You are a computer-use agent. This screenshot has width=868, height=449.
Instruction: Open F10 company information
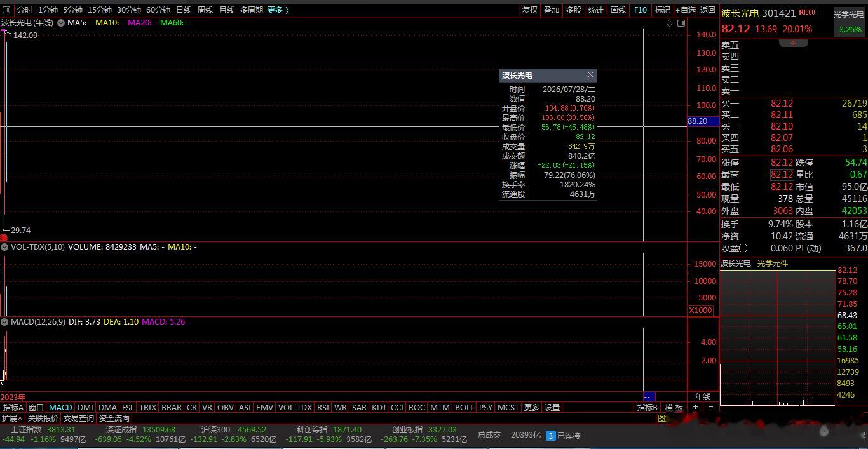click(x=641, y=10)
